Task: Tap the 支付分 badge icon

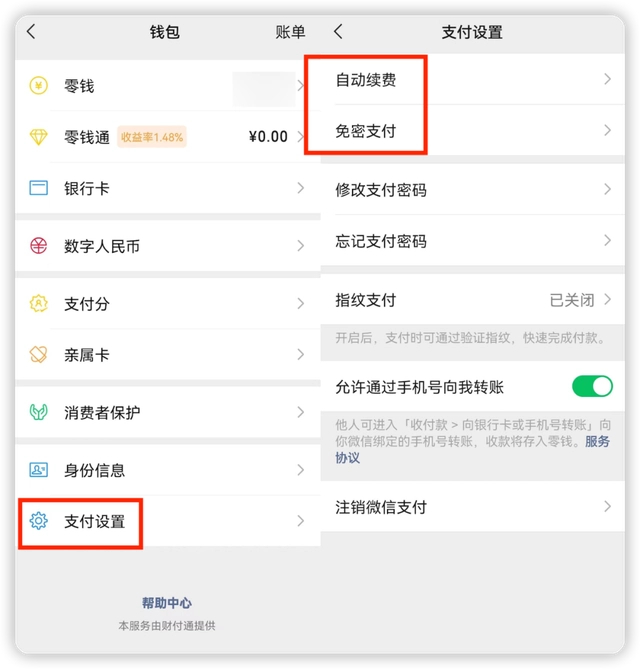Action: click(x=39, y=304)
